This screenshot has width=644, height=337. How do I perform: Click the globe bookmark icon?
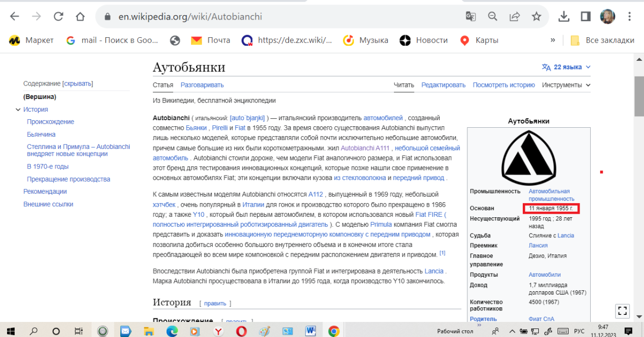(x=175, y=40)
